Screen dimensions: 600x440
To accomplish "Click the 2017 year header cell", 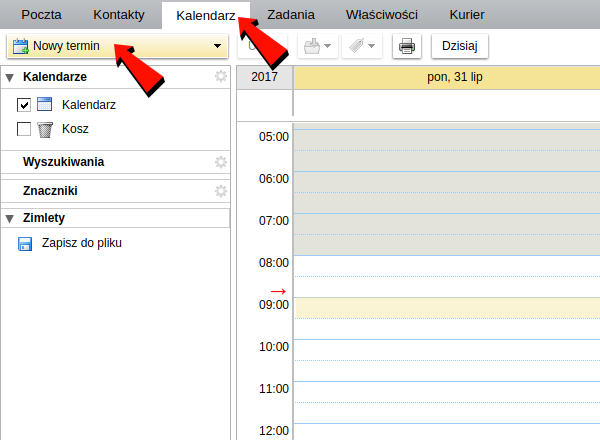I will coord(264,77).
